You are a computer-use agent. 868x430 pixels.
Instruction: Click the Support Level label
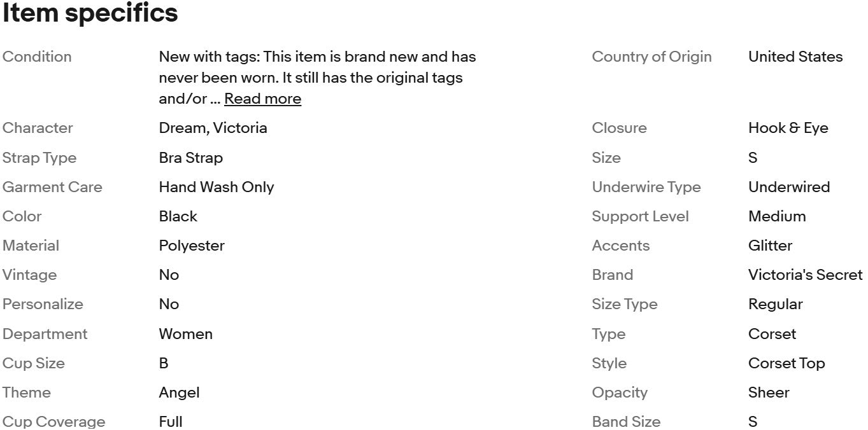[640, 216]
